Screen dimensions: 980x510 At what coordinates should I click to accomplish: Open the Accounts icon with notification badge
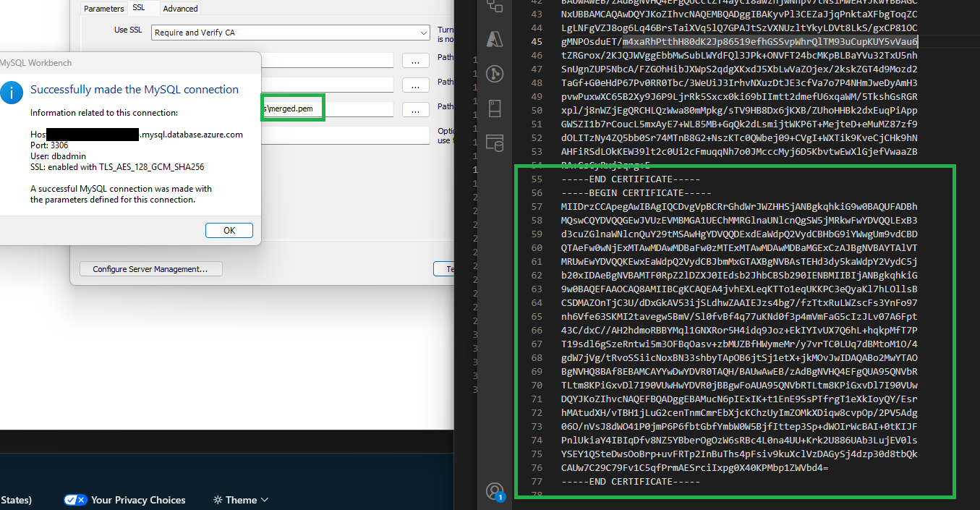(x=495, y=491)
